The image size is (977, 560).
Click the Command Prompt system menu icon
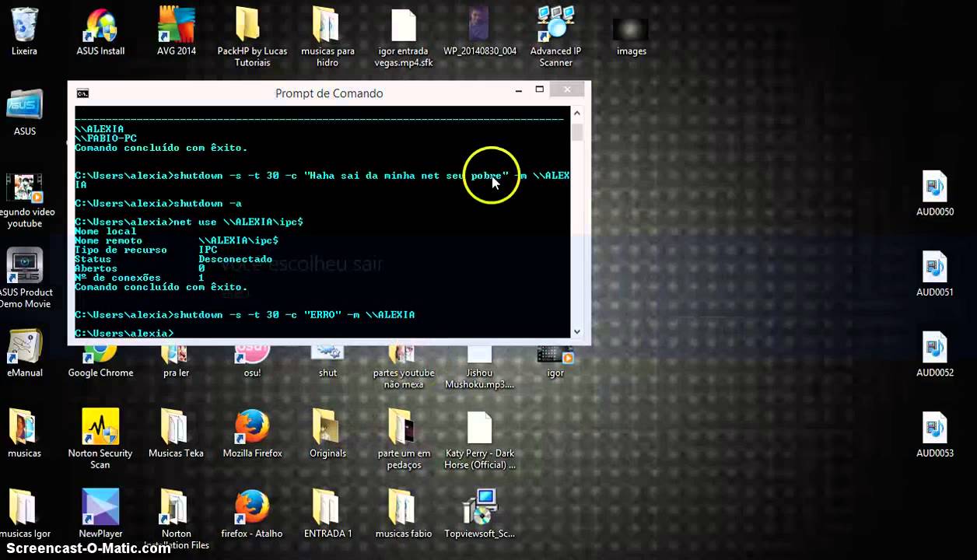tap(82, 93)
